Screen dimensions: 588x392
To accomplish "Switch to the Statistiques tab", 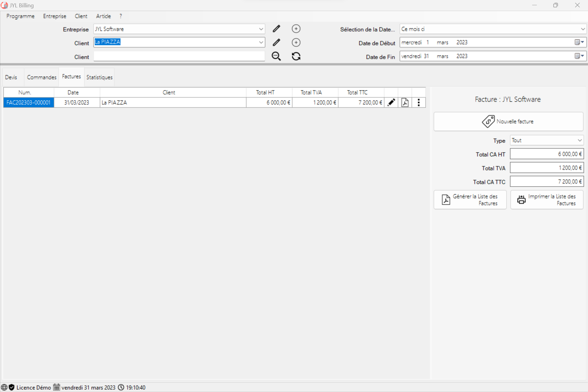I will (99, 77).
